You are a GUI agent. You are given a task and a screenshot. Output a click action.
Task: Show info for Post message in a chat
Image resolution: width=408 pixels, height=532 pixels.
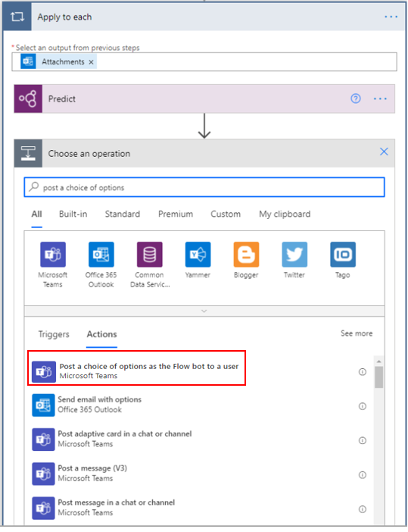pos(363,509)
